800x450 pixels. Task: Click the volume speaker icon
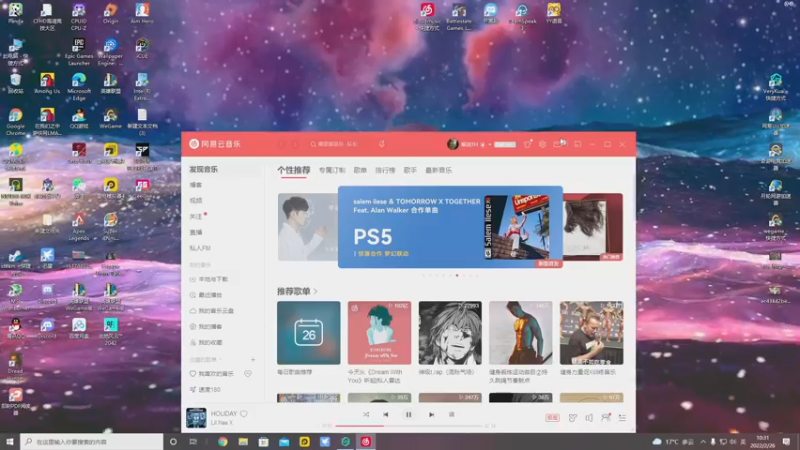[589, 418]
